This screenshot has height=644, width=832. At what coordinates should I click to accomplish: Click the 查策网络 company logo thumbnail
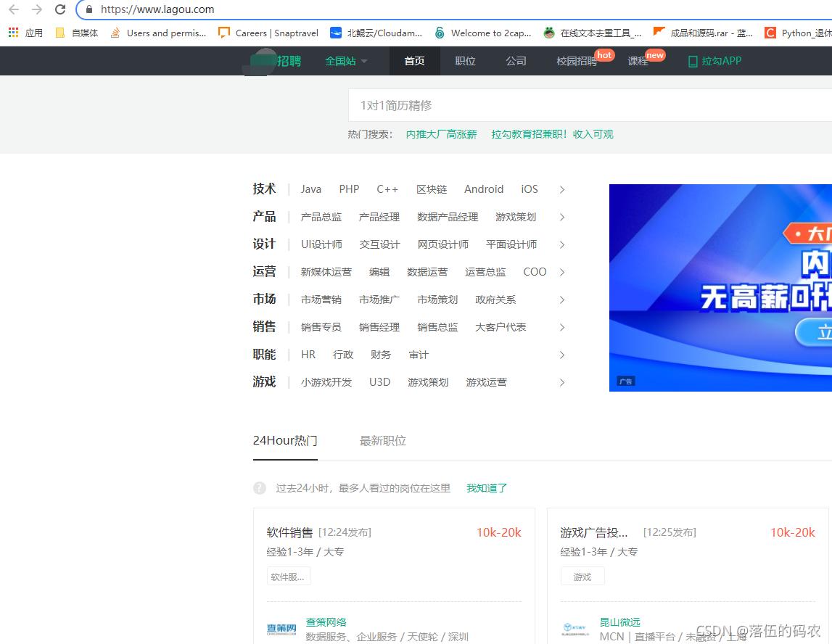[x=281, y=629]
